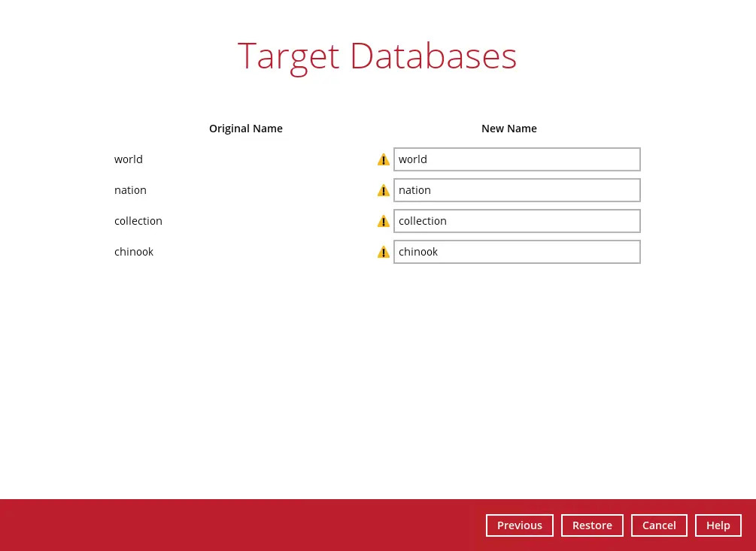Open Help from the footer

click(x=718, y=525)
